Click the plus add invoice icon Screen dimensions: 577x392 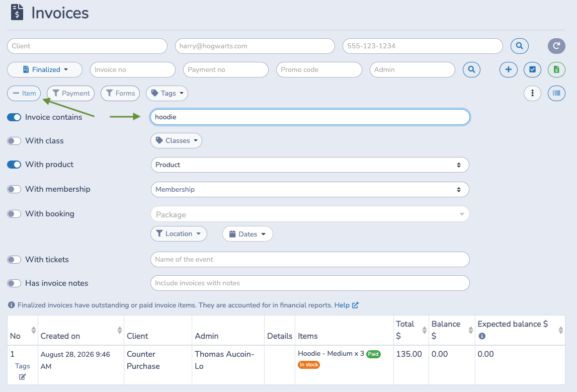click(508, 69)
